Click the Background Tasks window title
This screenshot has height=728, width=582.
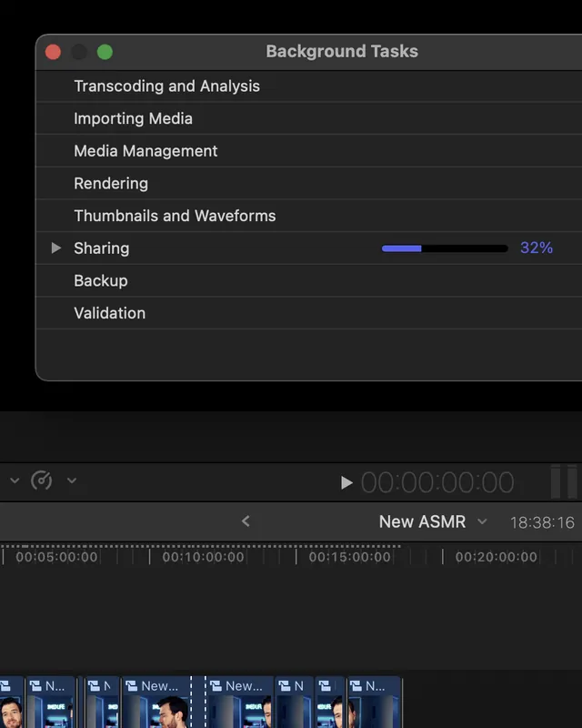[342, 52]
